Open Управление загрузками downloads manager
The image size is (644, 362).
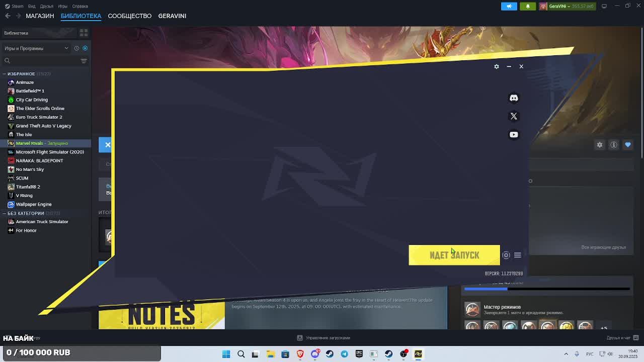tap(324, 338)
